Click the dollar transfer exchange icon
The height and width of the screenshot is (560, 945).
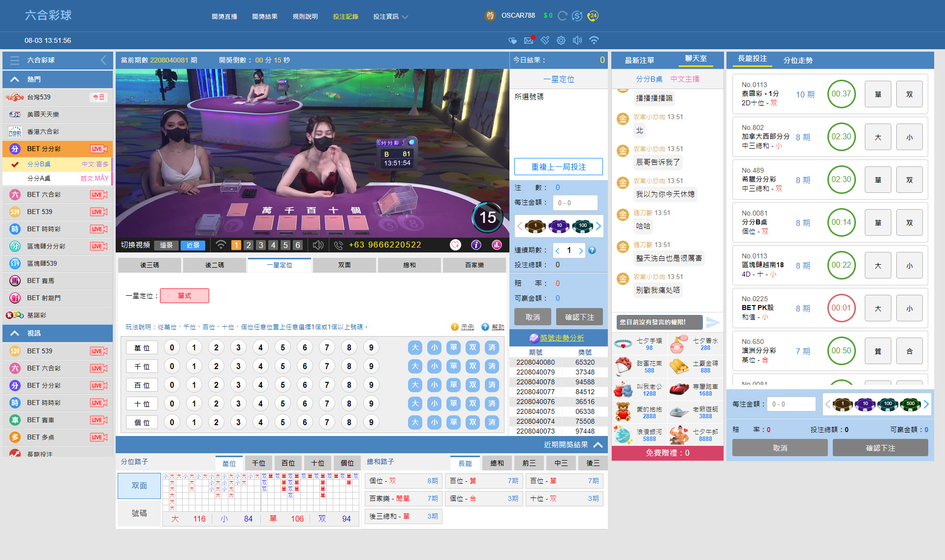click(577, 16)
